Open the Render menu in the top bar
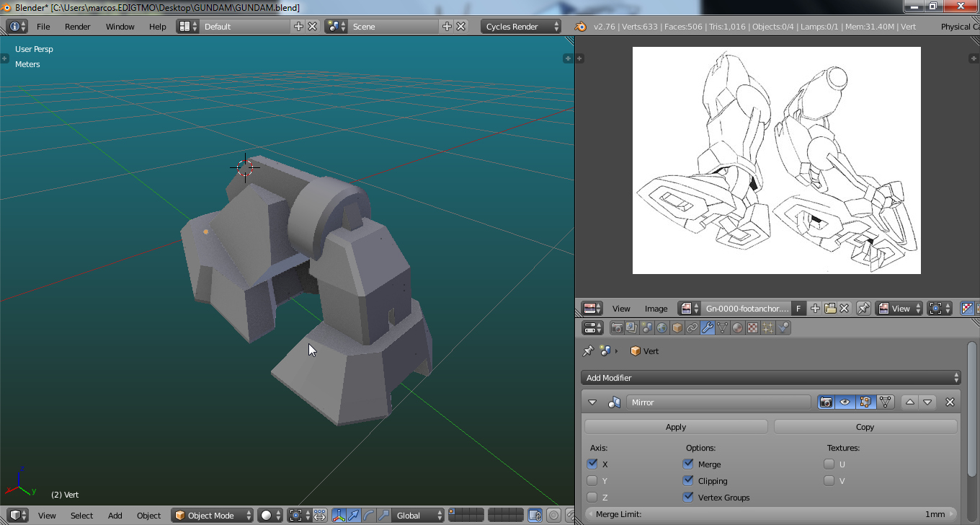The width and height of the screenshot is (980, 525). (x=77, y=27)
